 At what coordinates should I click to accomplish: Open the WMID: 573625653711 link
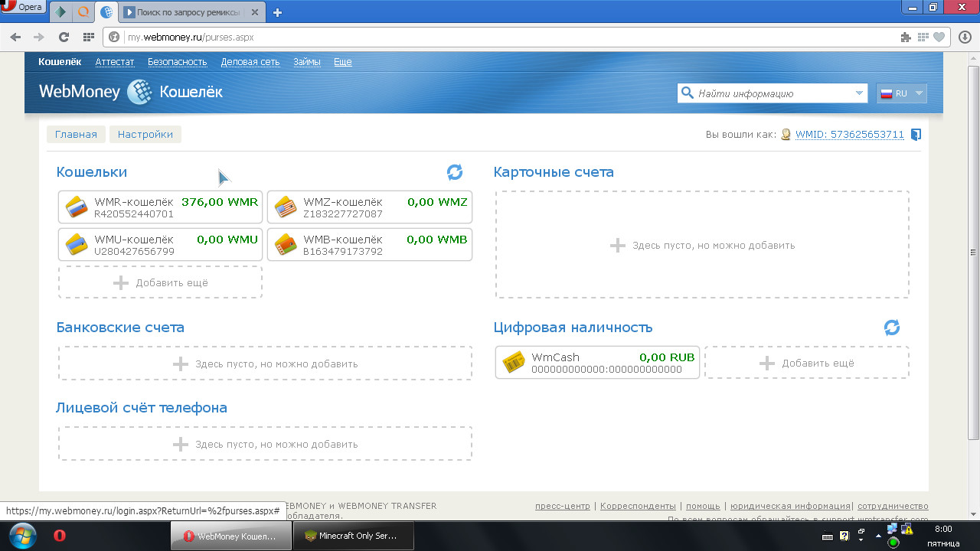850,135
